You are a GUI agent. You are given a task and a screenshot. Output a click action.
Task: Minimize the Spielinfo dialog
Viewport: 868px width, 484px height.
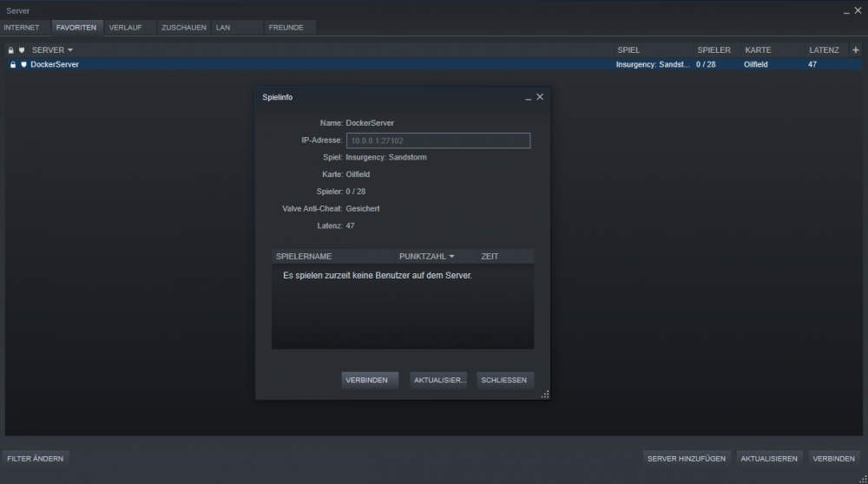coord(528,98)
